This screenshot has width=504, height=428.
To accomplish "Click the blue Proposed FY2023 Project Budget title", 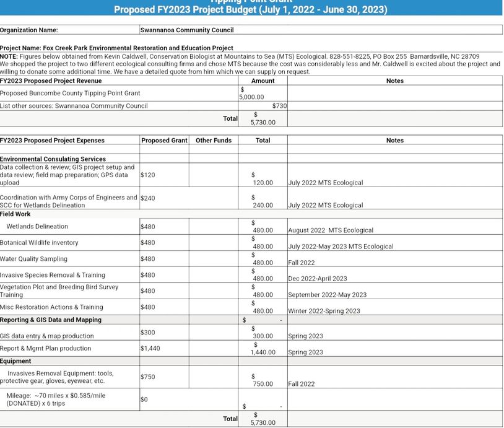I will [251, 9].
